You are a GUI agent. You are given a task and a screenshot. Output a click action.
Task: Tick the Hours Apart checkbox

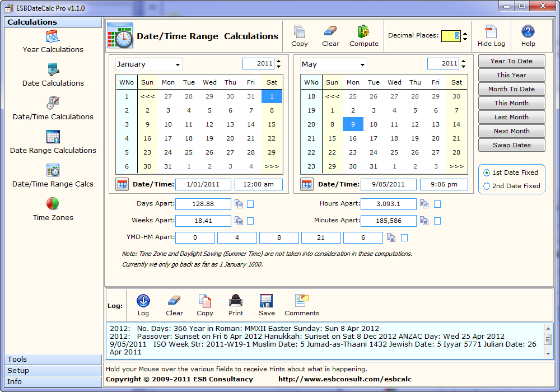point(437,204)
